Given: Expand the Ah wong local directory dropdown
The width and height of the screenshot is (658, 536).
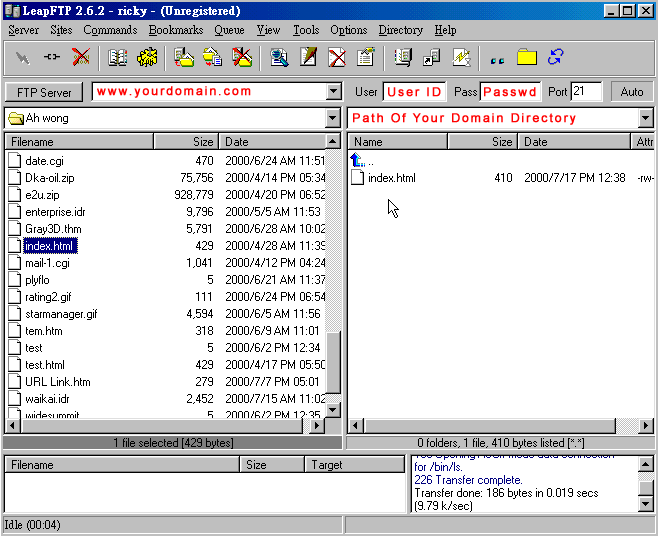Looking at the screenshot, I should pyautogui.click(x=332, y=118).
